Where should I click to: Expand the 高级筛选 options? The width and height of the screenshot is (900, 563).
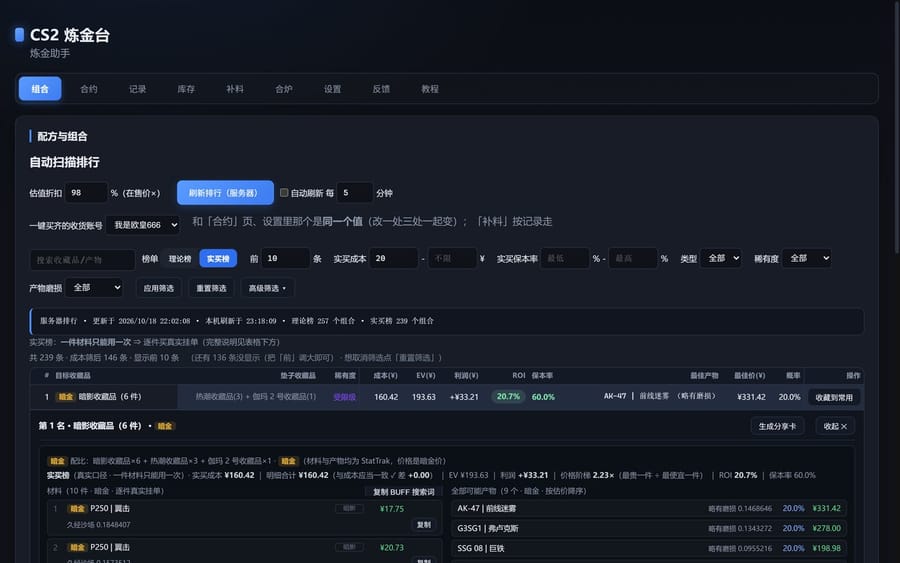[x=267, y=288]
